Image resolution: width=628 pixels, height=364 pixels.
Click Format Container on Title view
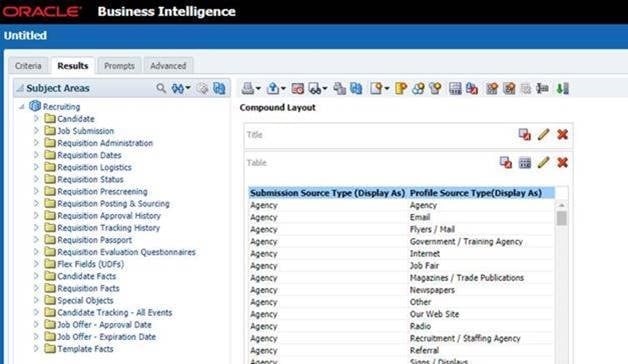point(524,135)
